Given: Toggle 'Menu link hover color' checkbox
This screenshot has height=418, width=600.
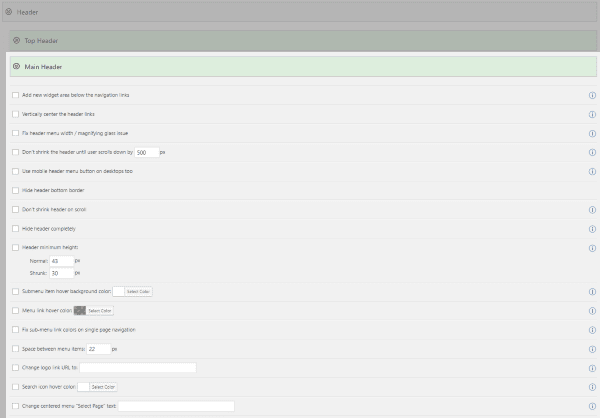Looking at the screenshot, I should [15, 310].
